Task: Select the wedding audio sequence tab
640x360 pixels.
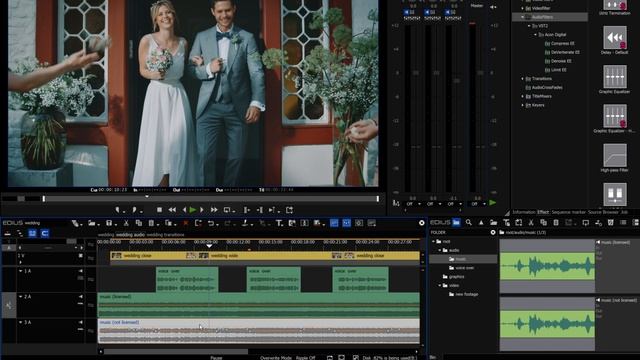Action: (x=130, y=235)
